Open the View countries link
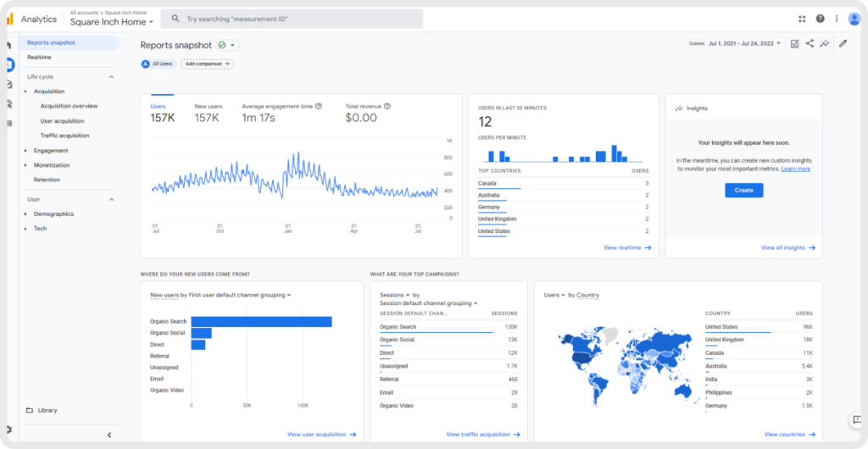868x449 pixels. click(x=790, y=435)
